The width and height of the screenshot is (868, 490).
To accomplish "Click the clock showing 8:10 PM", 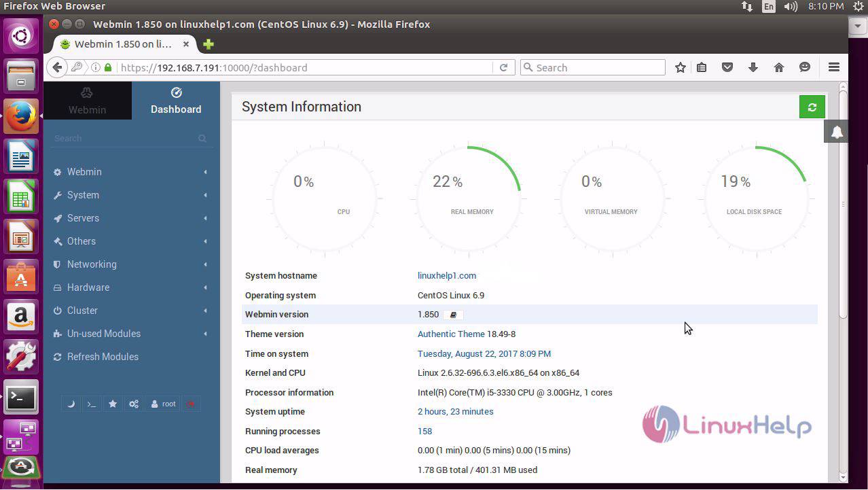I will click(x=826, y=6).
